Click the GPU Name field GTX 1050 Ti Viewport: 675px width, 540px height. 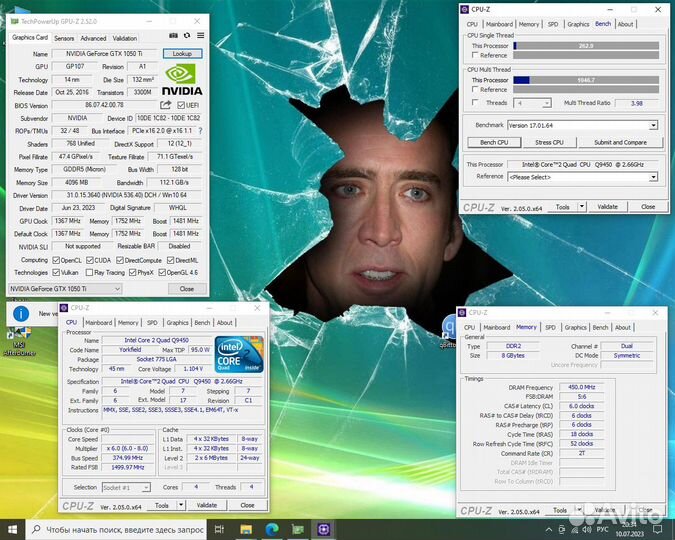coord(105,53)
